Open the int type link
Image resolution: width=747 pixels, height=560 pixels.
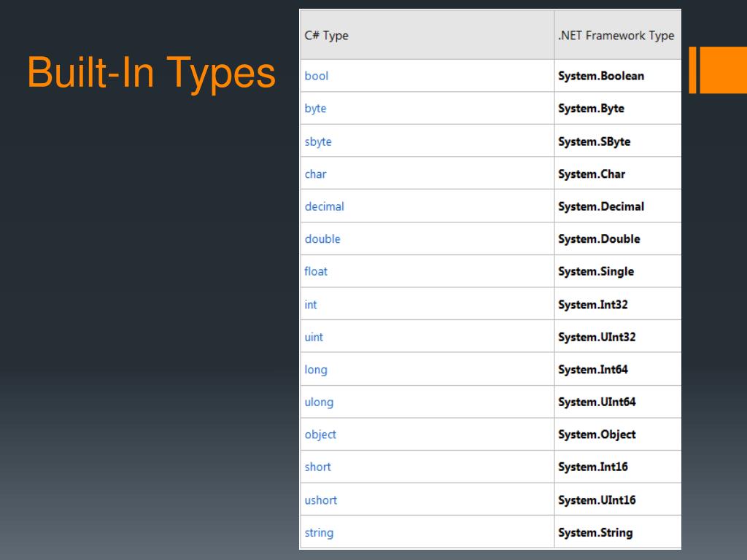[311, 304]
